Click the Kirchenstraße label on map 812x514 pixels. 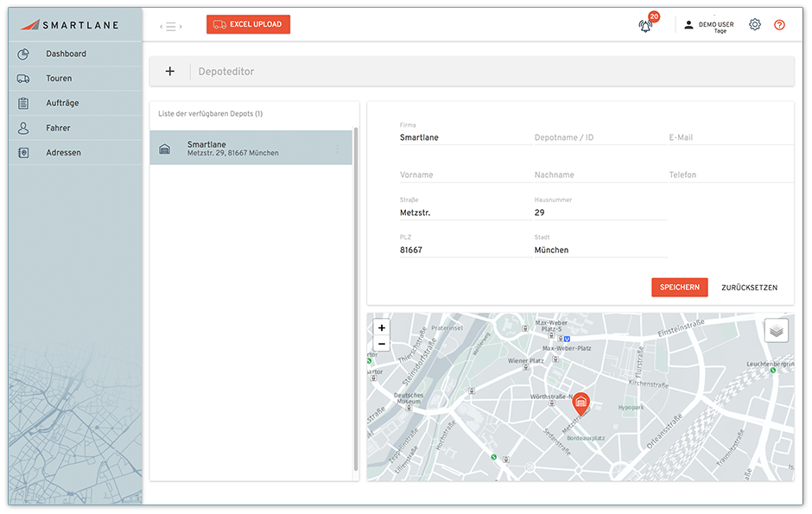649,384
